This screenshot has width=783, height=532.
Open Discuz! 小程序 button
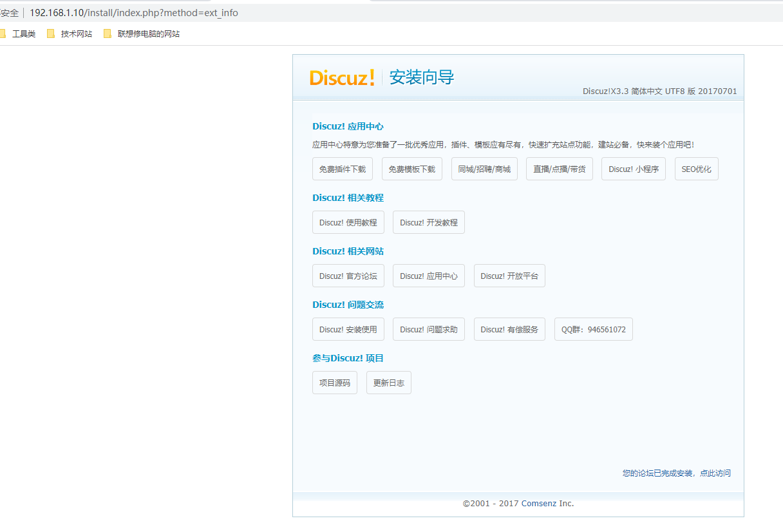click(x=634, y=169)
